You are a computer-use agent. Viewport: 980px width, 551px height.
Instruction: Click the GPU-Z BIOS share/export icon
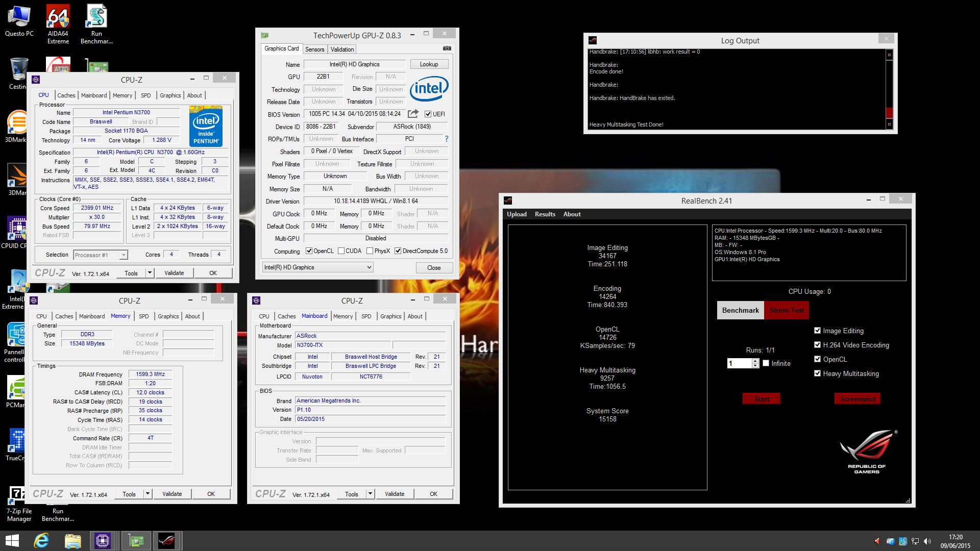pyautogui.click(x=413, y=114)
